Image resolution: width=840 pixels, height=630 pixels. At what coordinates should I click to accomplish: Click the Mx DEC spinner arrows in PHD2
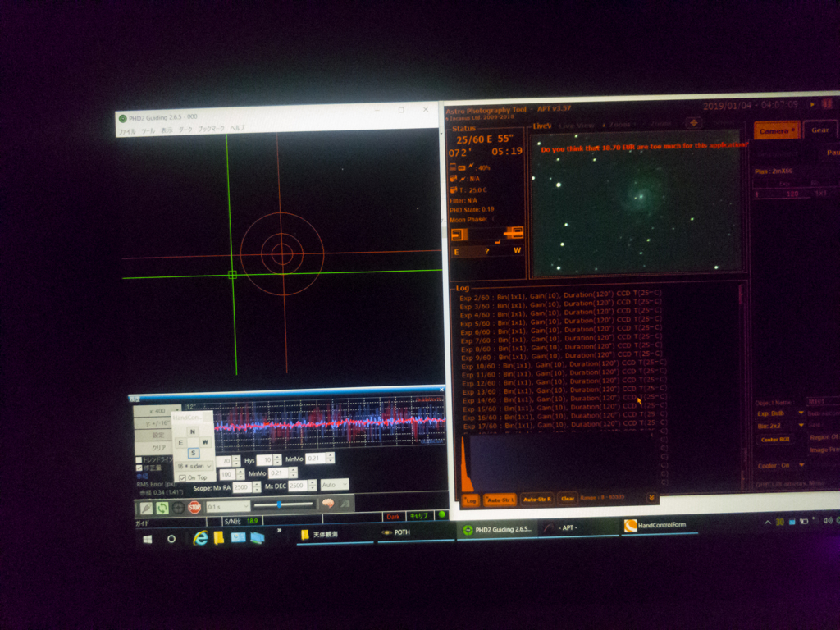(313, 486)
